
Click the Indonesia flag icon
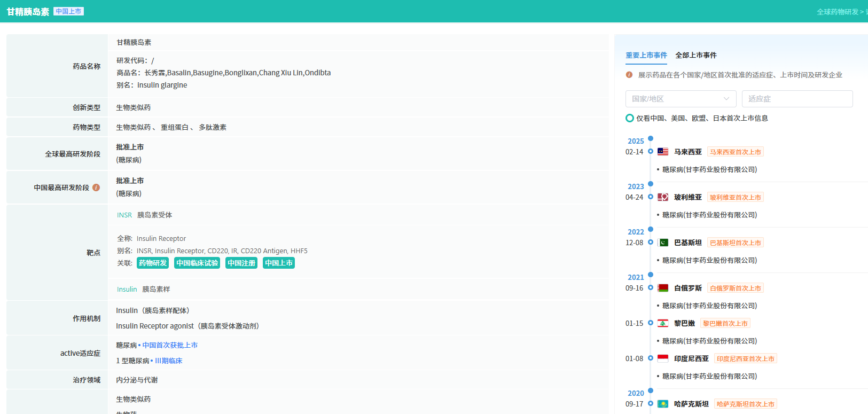tap(663, 358)
